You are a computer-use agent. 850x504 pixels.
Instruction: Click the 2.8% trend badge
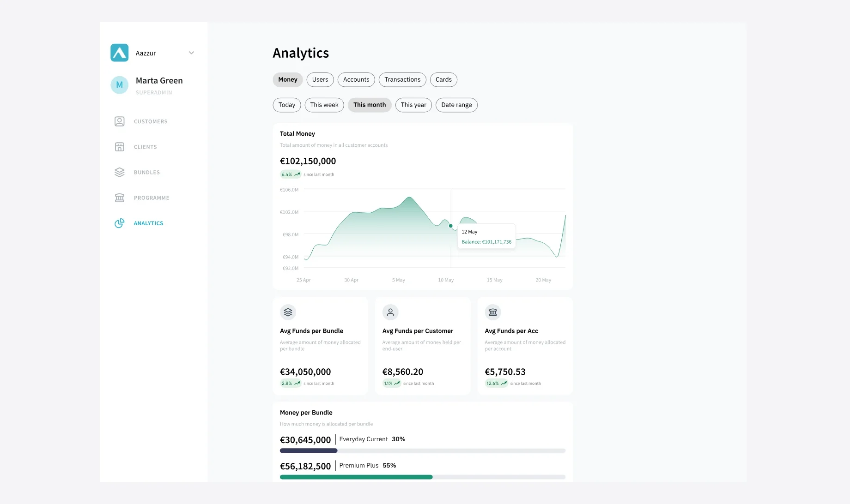tap(291, 384)
